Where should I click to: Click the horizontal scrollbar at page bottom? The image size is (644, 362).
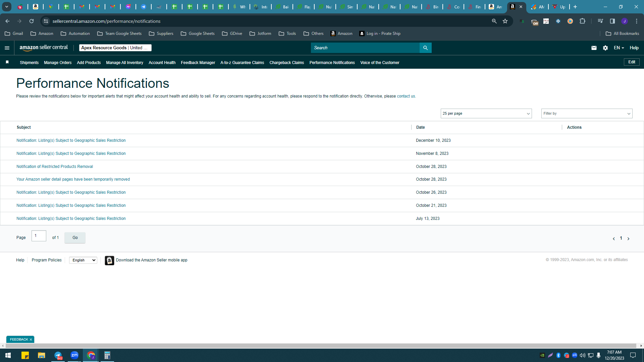[320, 346]
